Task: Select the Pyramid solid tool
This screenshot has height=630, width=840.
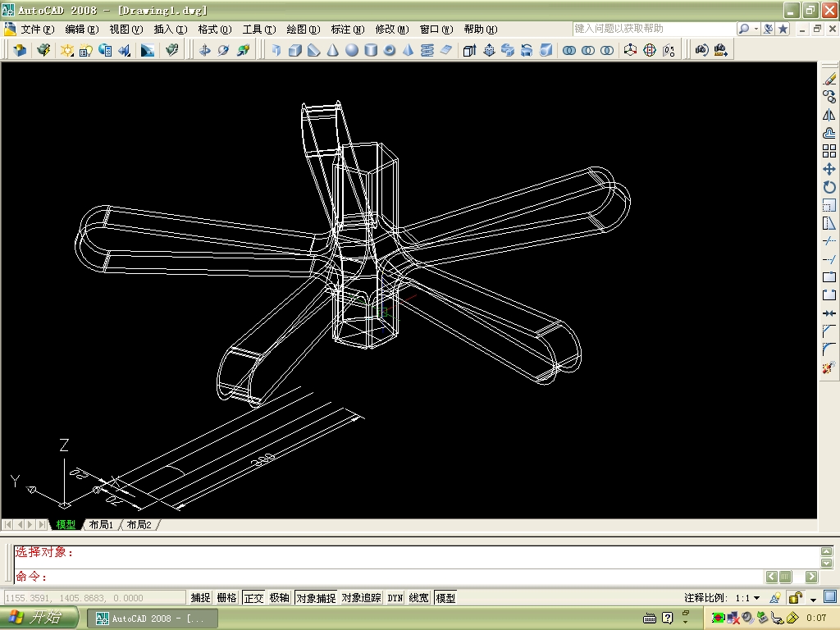Action: click(x=409, y=50)
